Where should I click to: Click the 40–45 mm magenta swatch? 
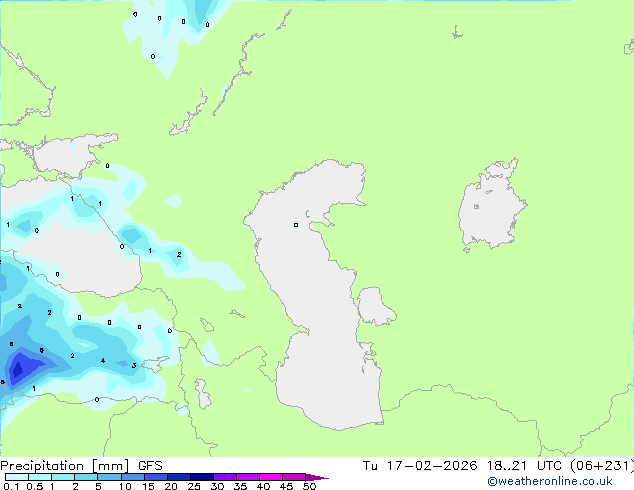(271, 477)
